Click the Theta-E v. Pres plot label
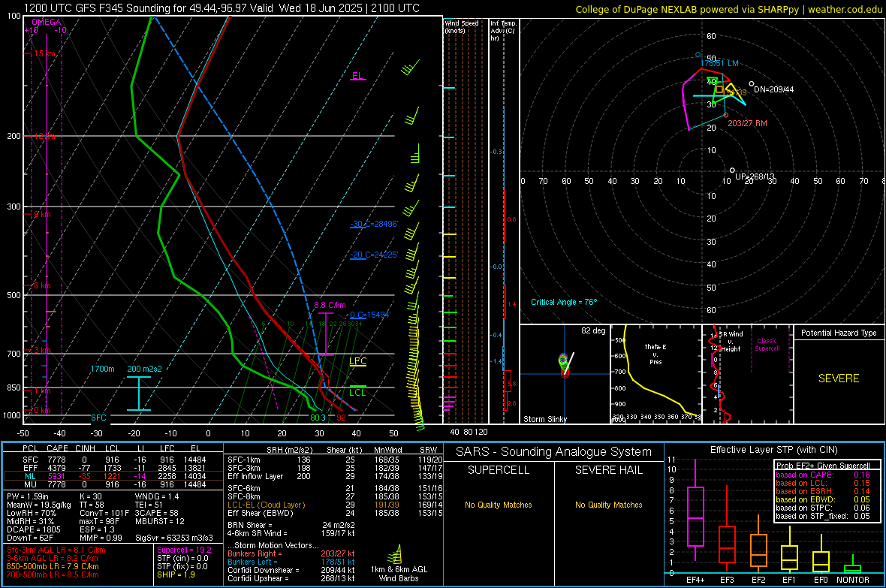 [655, 354]
